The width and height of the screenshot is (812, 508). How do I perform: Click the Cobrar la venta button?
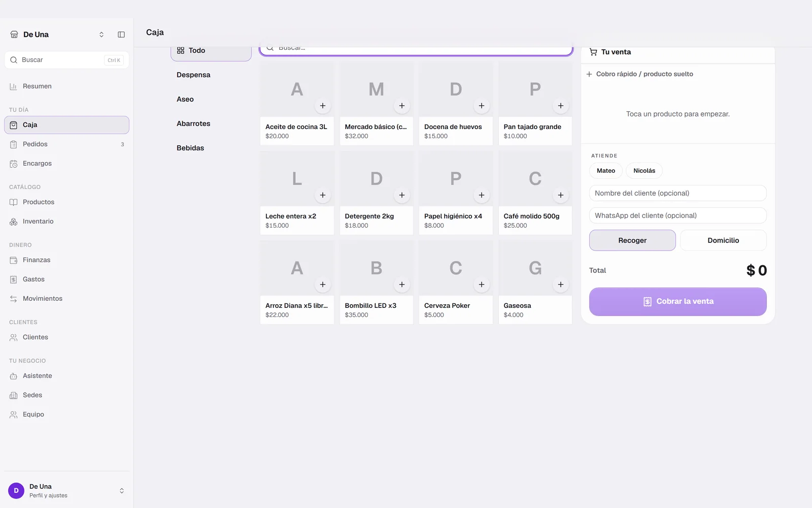click(x=678, y=302)
